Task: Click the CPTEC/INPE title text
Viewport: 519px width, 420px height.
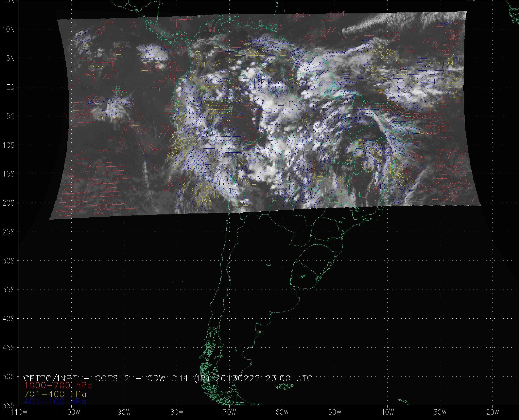Action: (x=50, y=378)
